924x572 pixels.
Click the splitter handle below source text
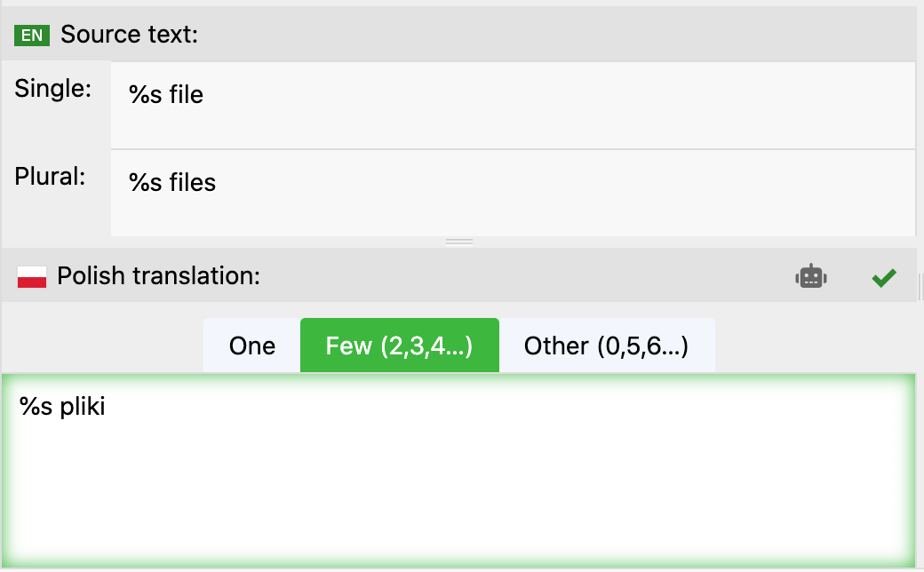pyautogui.click(x=459, y=242)
